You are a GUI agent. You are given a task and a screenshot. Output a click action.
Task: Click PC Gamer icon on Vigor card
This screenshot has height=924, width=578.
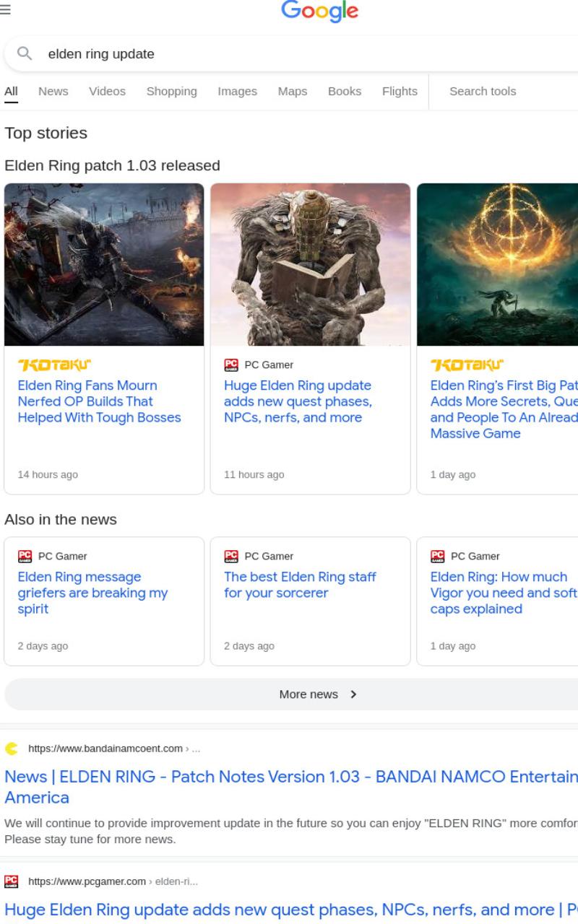click(x=437, y=556)
